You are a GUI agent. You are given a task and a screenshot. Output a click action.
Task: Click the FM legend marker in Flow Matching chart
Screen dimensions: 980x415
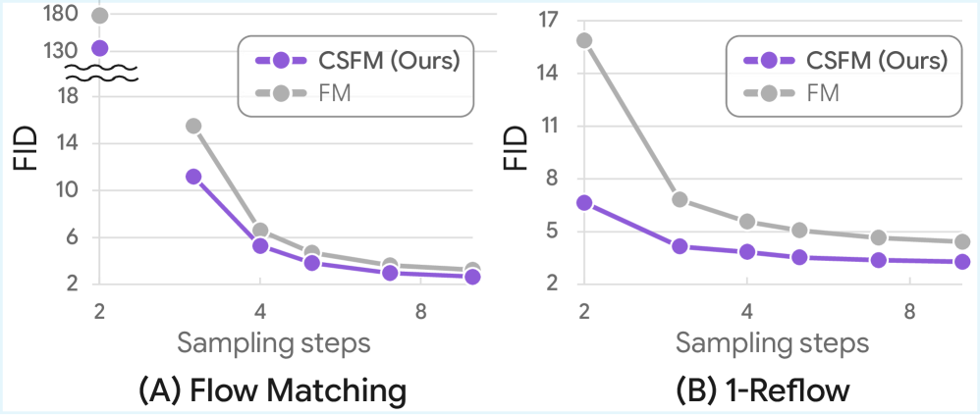(x=281, y=93)
